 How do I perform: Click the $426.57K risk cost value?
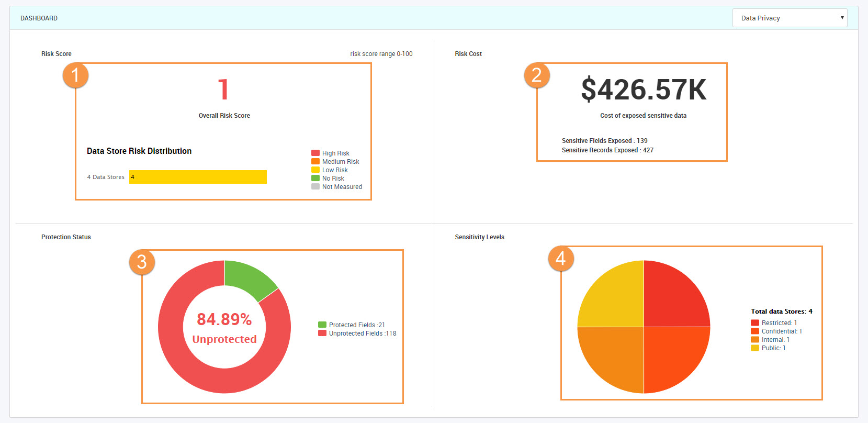point(644,90)
